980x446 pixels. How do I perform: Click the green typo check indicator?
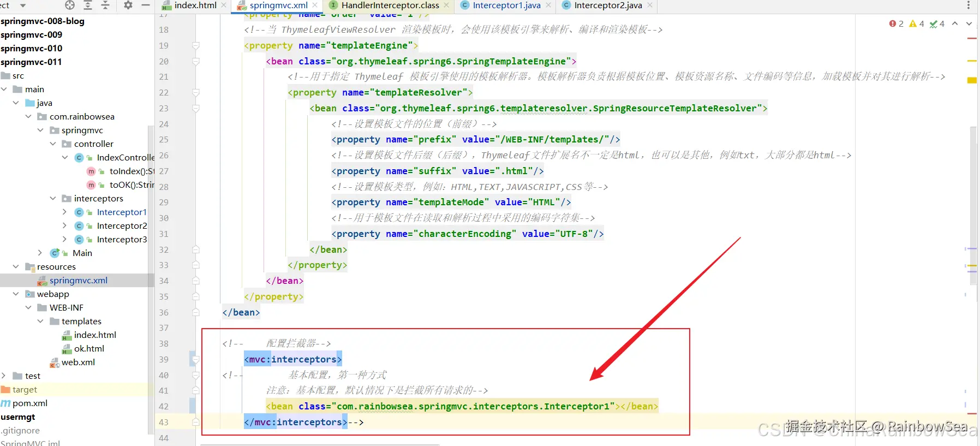(937, 23)
